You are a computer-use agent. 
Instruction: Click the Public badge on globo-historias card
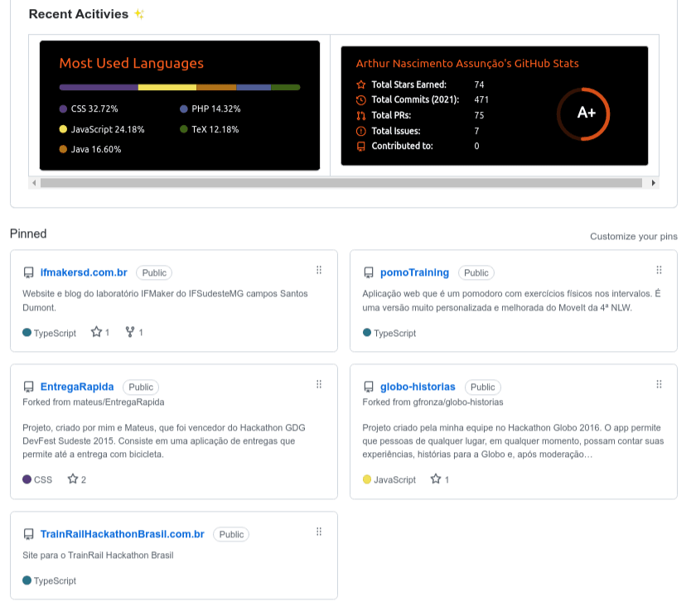[483, 387]
